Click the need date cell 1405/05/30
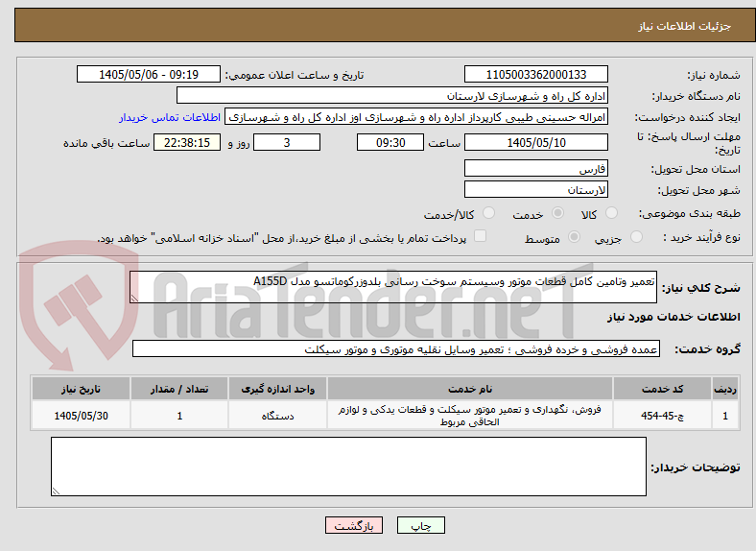756x551 pixels. [81, 416]
